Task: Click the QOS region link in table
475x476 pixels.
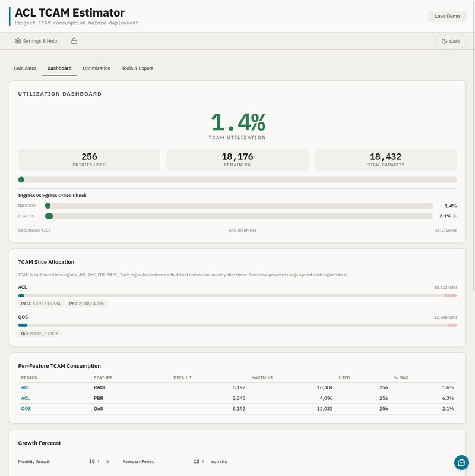Action: point(26,409)
